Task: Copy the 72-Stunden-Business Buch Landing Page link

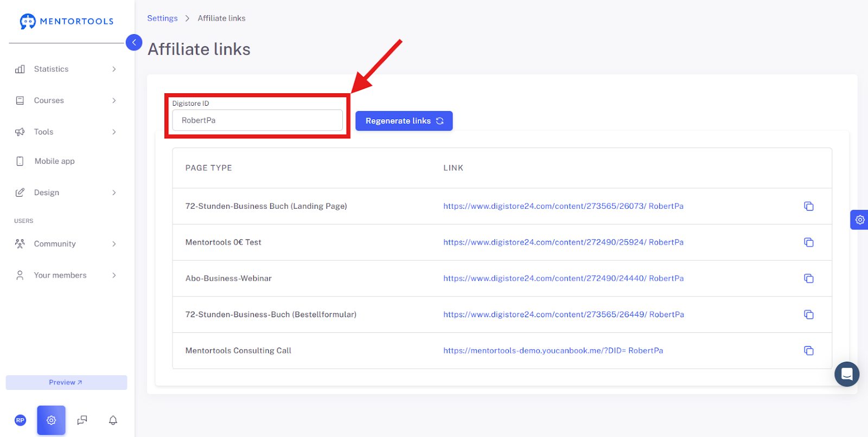Action: click(x=809, y=206)
